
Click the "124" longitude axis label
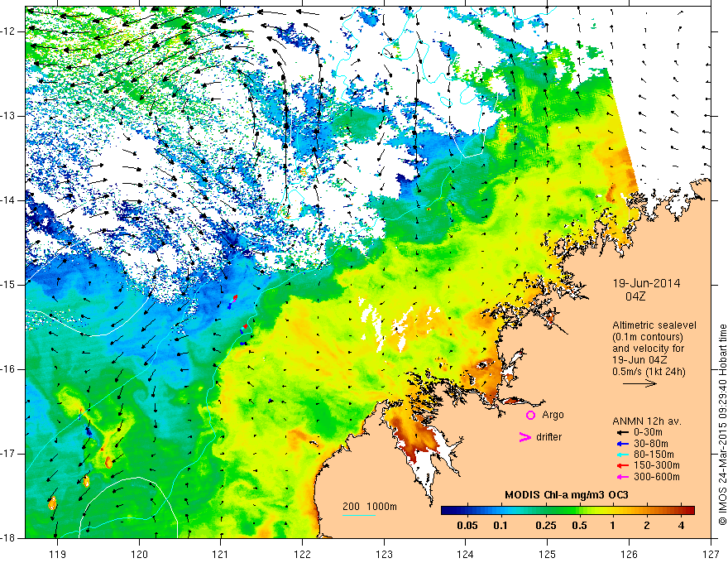point(466,554)
